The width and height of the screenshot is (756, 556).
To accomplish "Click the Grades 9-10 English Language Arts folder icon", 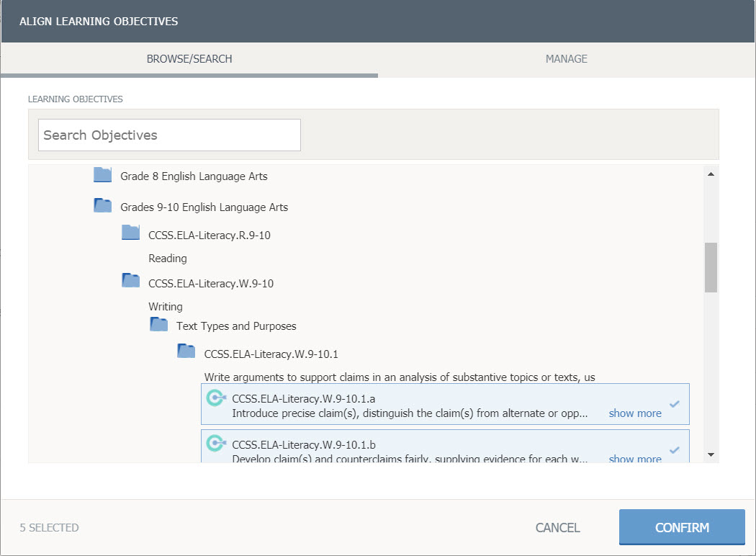I will (x=103, y=206).
